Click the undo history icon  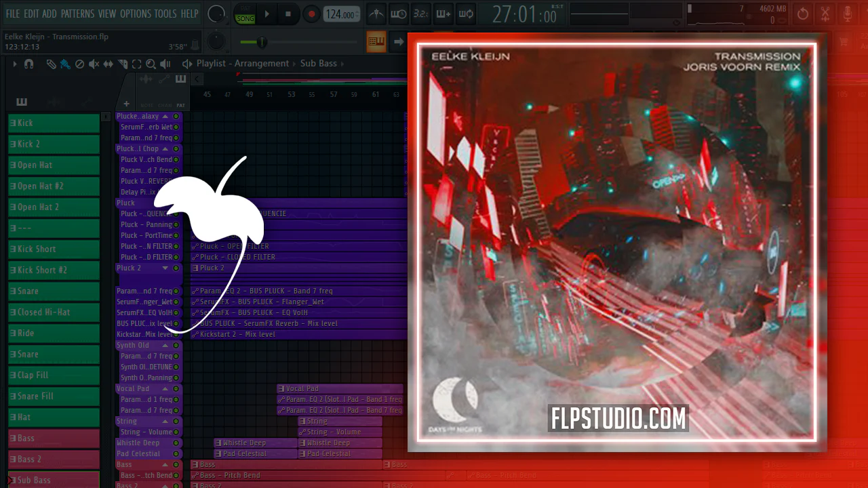(803, 14)
